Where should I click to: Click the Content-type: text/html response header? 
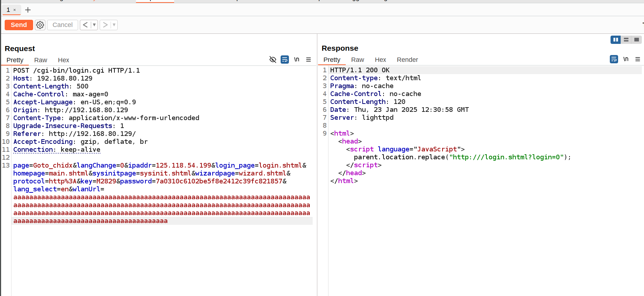376,78
